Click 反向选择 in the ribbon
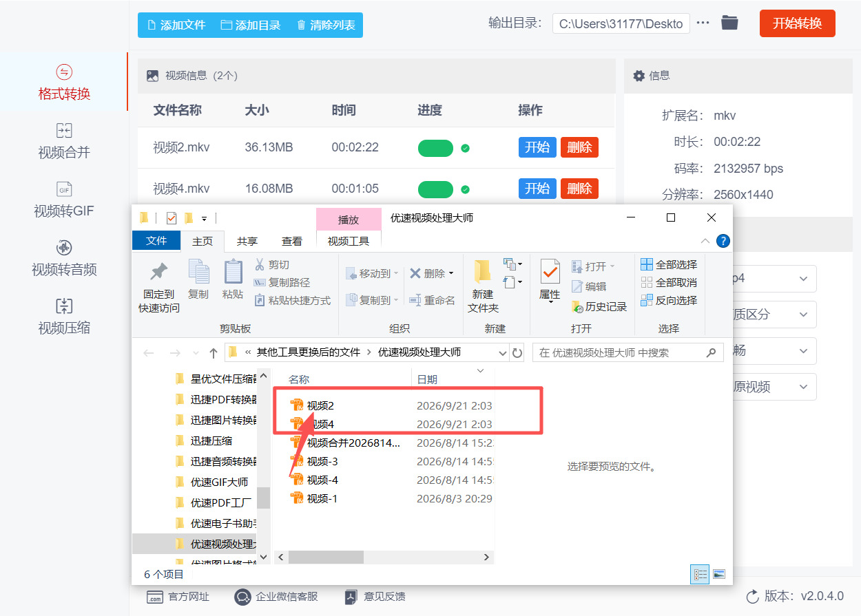The image size is (861, 616). click(670, 301)
